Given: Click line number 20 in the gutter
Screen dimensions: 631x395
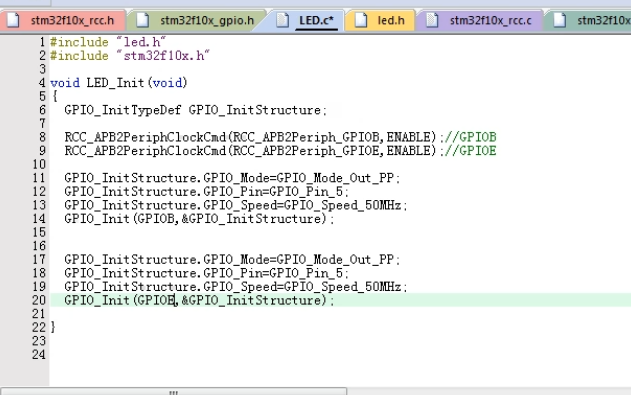Looking at the screenshot, I should coord(39,300).
